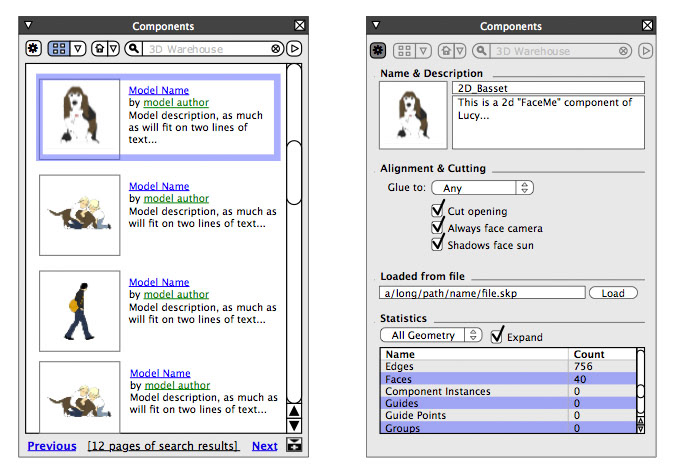This screenshot has height=475, width=673.
Task: Open the view options arrow in right panel
Action: (424, 51)
